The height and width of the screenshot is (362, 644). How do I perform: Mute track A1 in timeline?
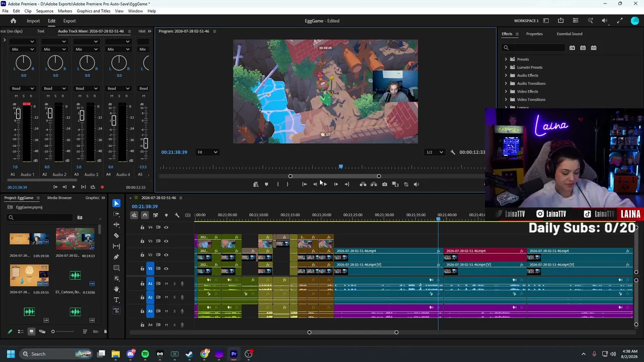tap(167, 284)
